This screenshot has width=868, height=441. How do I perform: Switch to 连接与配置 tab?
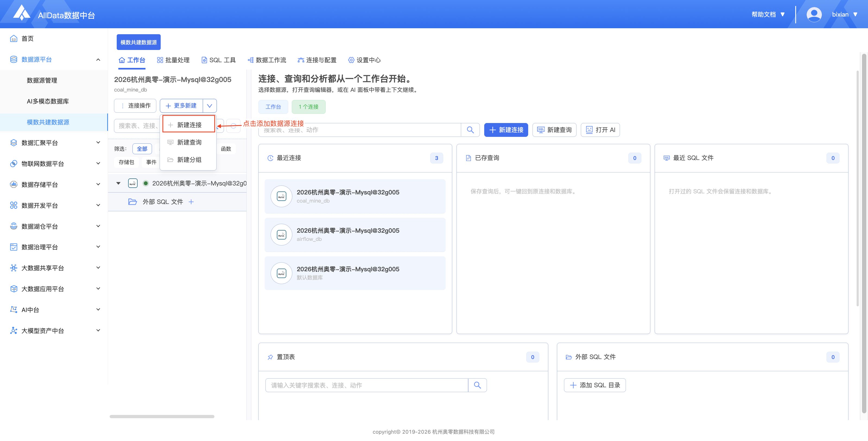317,60
